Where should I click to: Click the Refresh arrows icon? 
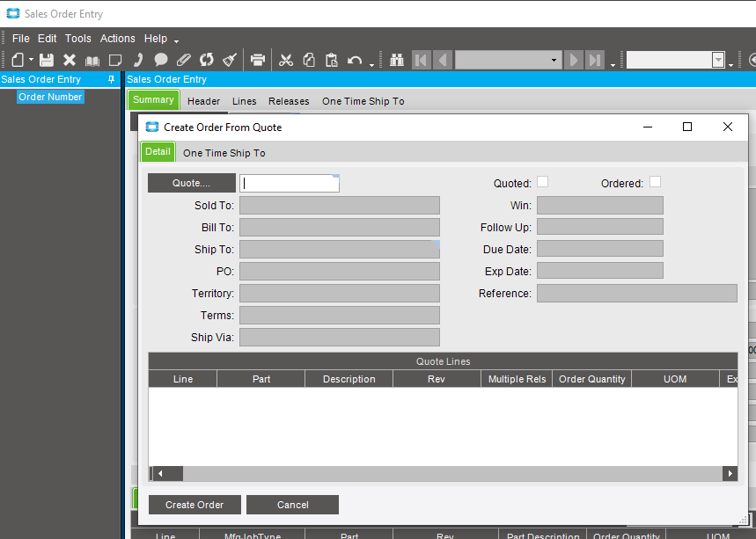pos(207,60)
